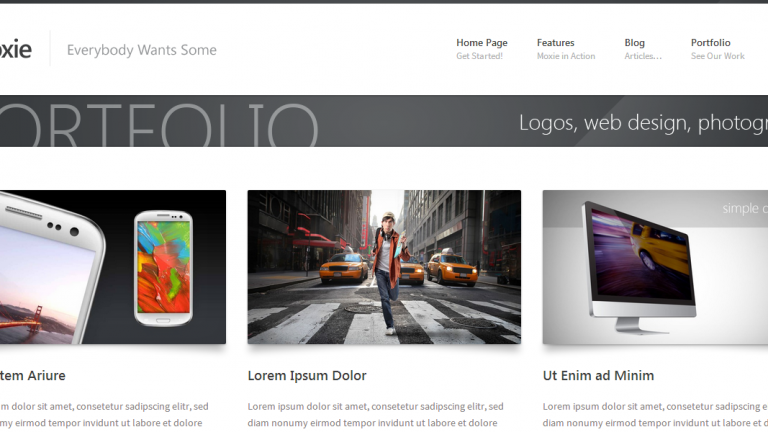Screen dimensions: 768x432
Task: Click description text under Lorem Ipsum Dolor
Action: pos(375,415)
